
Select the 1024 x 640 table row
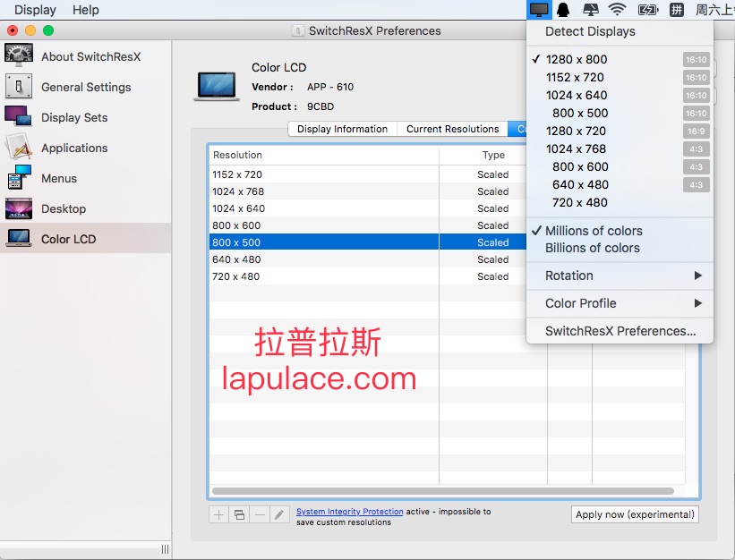coord(368,208)
